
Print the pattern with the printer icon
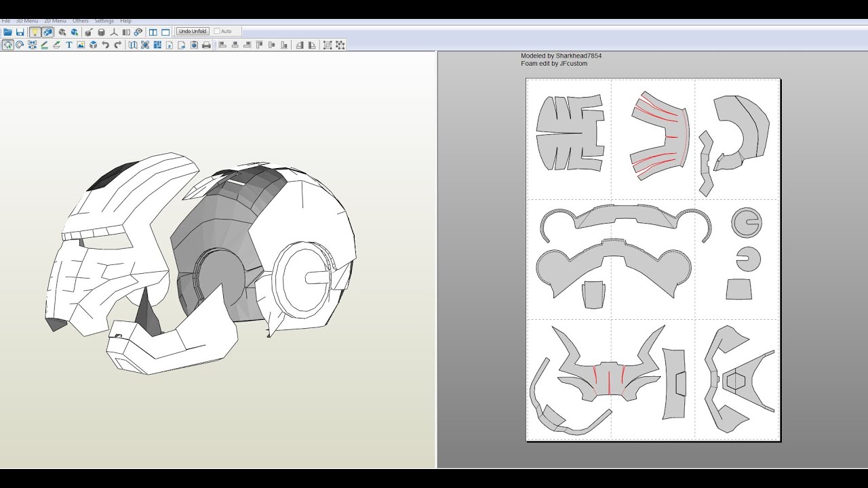pos(206,45)
